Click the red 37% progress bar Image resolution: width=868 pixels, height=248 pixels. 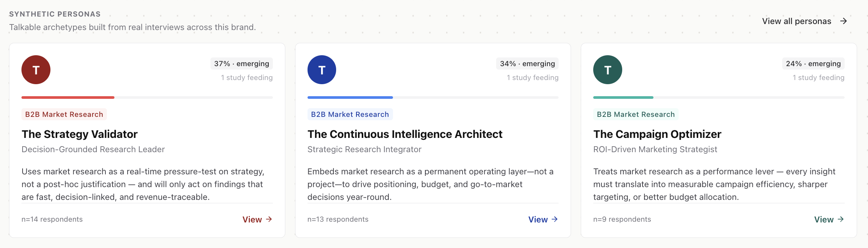click(x=68, y=97)
